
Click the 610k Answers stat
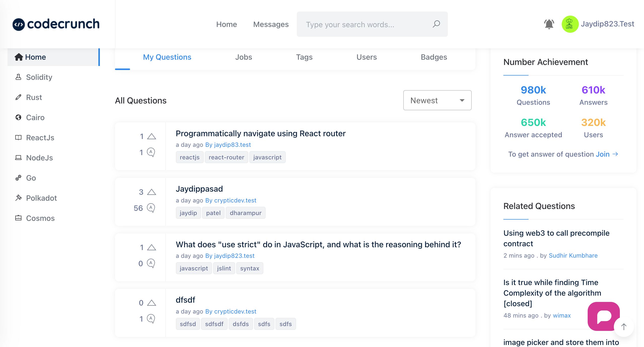tap(593, 95)
